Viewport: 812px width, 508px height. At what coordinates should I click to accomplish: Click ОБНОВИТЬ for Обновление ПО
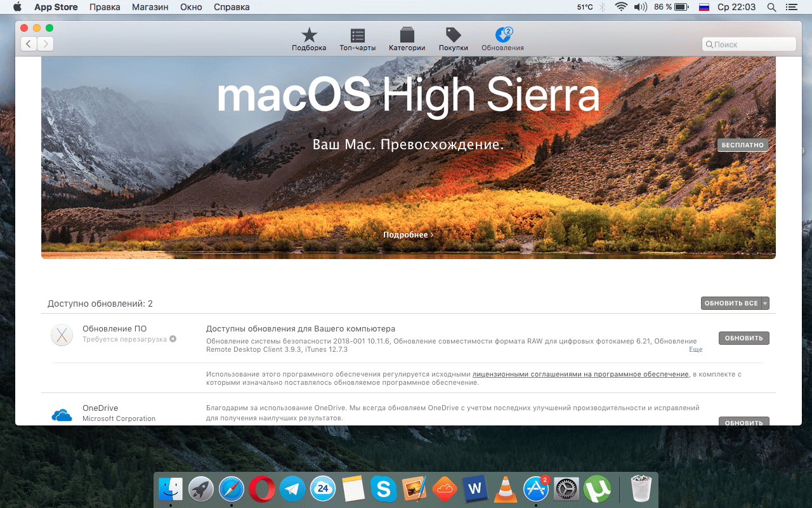tap(743, 338)
